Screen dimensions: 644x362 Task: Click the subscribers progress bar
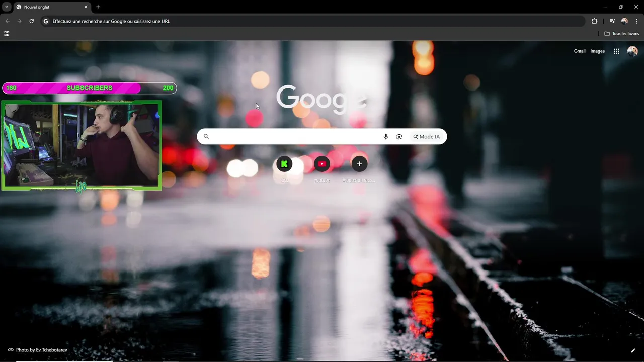90,88
